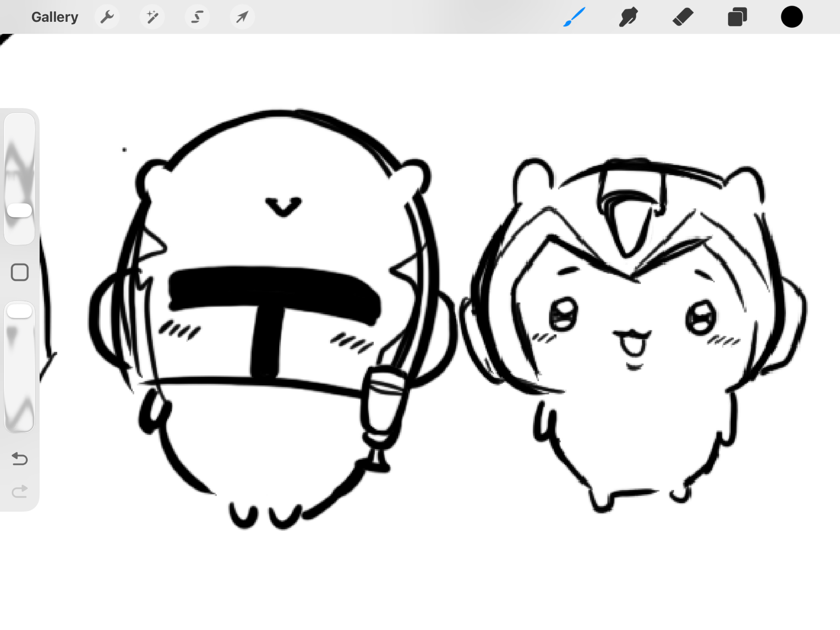Activate the Selection S-shaped tool
The image size is (840, 630).
coord(197,17)
